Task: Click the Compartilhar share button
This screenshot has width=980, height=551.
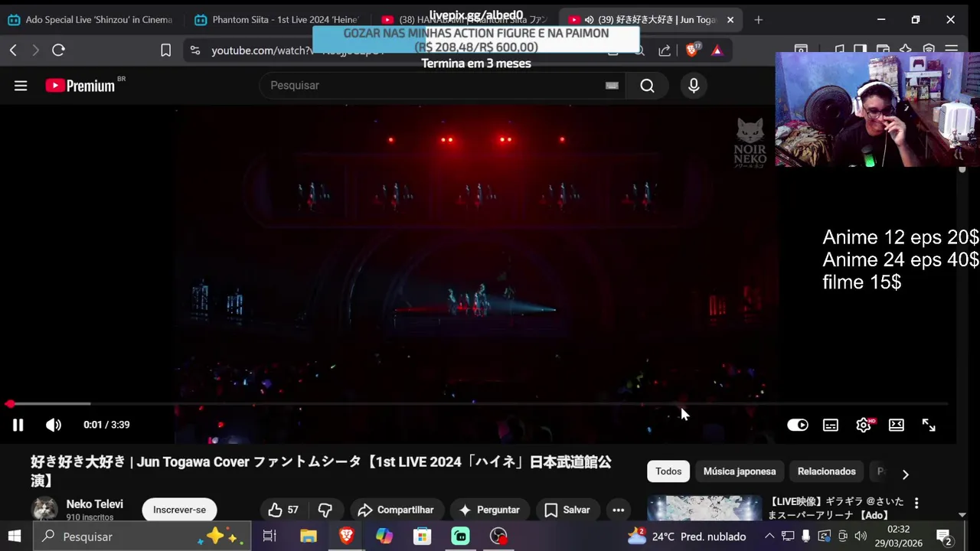Action: (396, 510)
